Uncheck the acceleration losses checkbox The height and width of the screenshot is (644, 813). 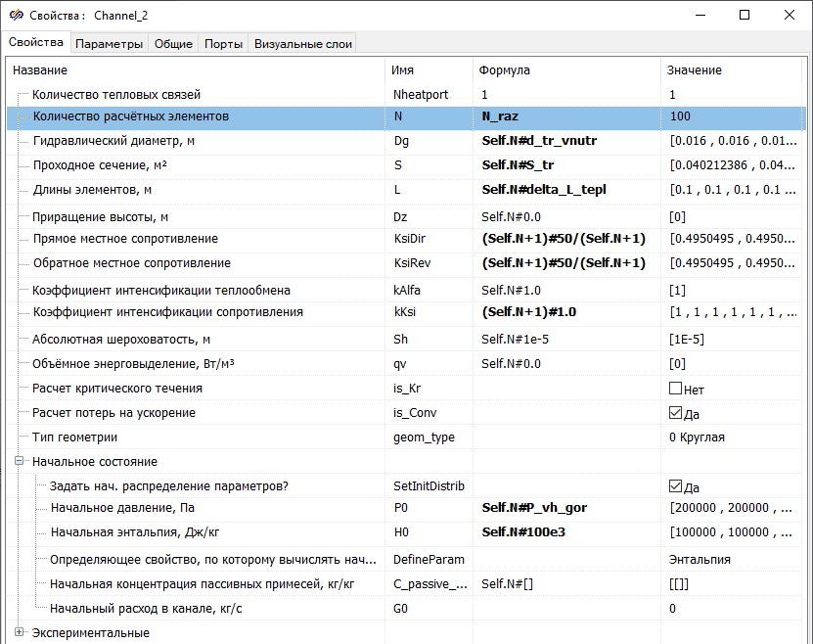[x=675, y=413]
